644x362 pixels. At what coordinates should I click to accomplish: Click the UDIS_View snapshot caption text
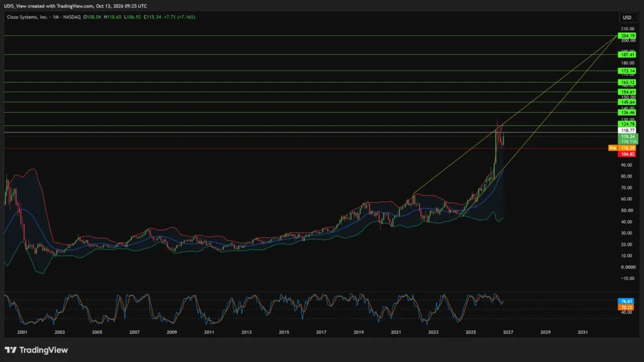tap(75, 6)
